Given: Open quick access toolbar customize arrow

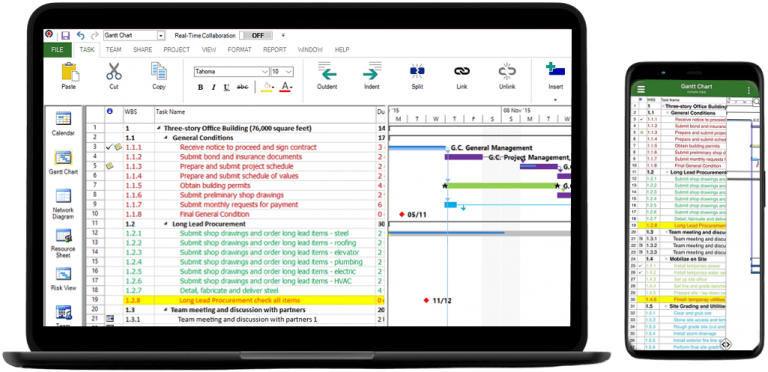Looking at the screenshot, I should pyautogui.click(x=283, y=36).
